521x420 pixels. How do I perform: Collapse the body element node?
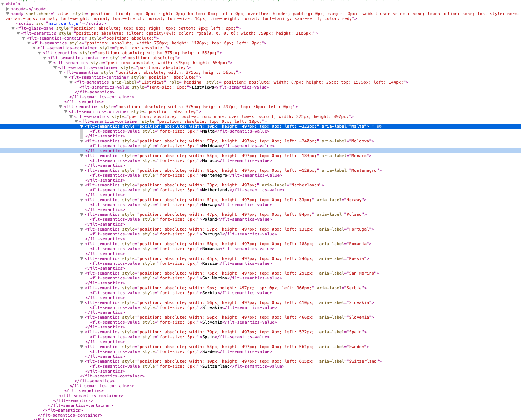point(8,13)
